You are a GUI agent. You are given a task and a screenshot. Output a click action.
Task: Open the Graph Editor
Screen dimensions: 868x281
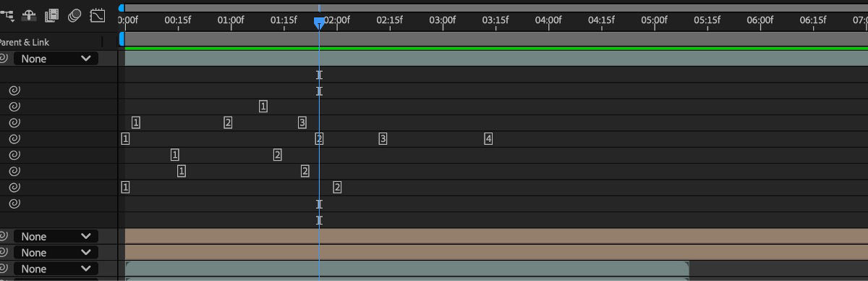[x=97, y=14]
